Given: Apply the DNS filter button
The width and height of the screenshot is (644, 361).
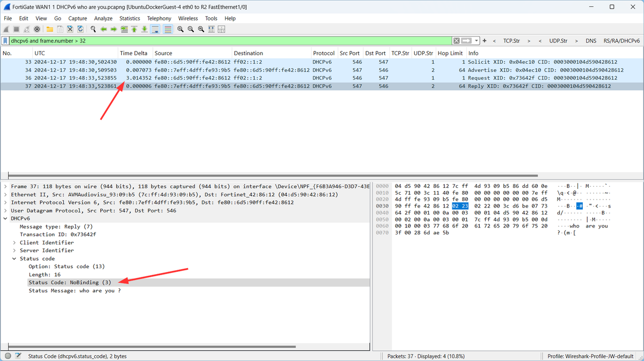Looking at the screenshot, I should (591, 41).
